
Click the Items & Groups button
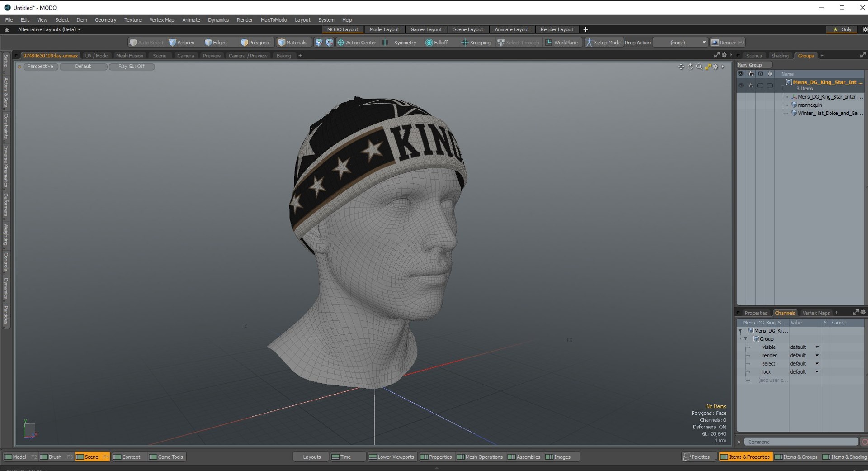tap(796, 457)
